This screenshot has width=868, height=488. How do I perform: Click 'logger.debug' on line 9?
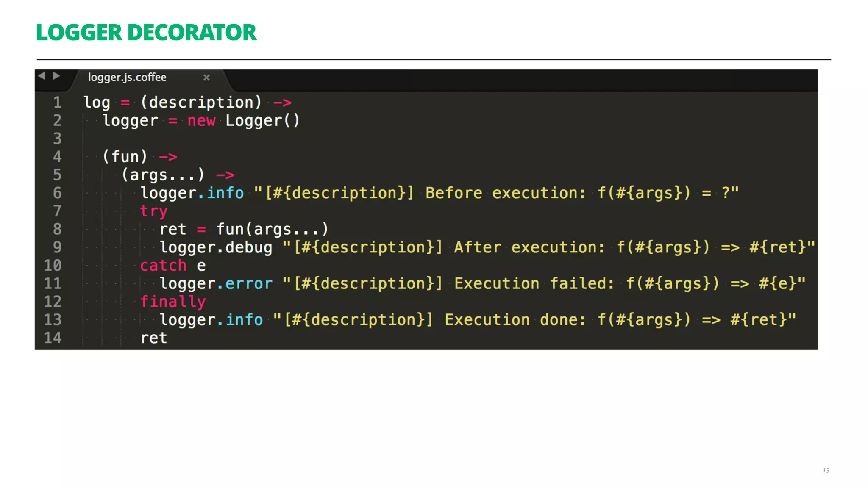(x=216, y=247)
